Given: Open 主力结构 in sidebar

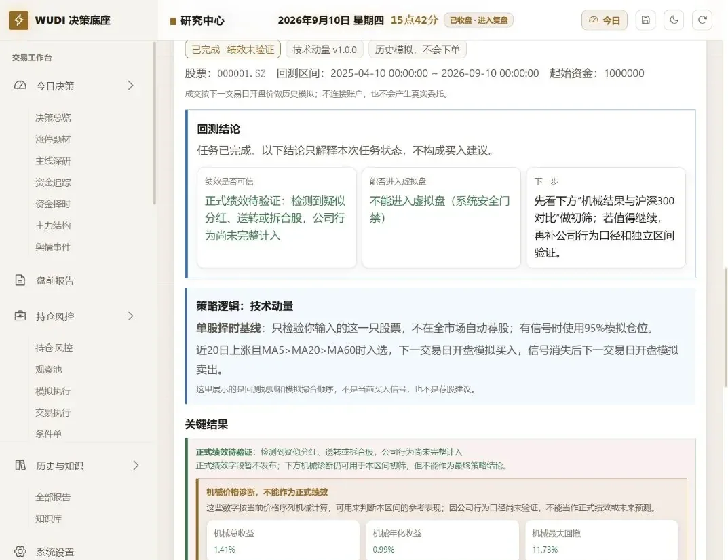Looking at the screenshot, I should tap(53, 225).
